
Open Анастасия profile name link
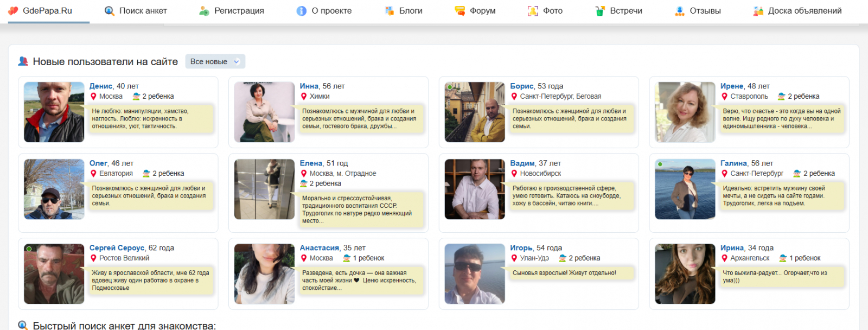coord(320,248)
